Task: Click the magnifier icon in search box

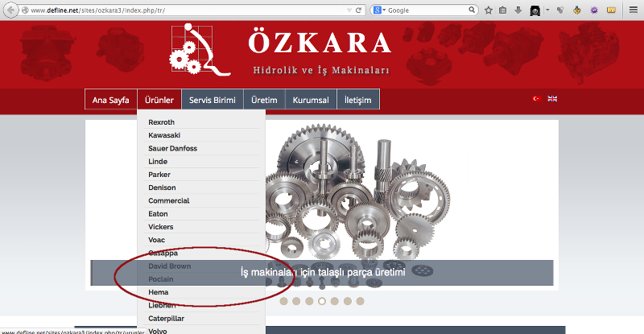Action: pos(472,10)
